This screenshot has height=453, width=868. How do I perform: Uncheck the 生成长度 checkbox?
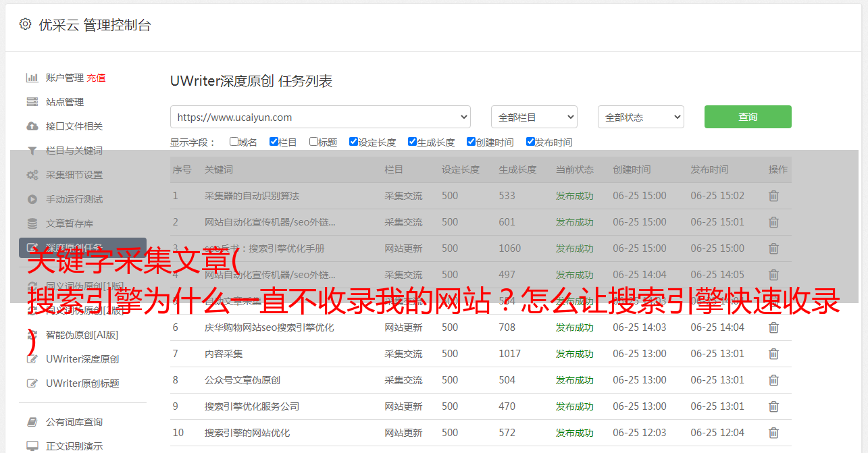[412, 142]
